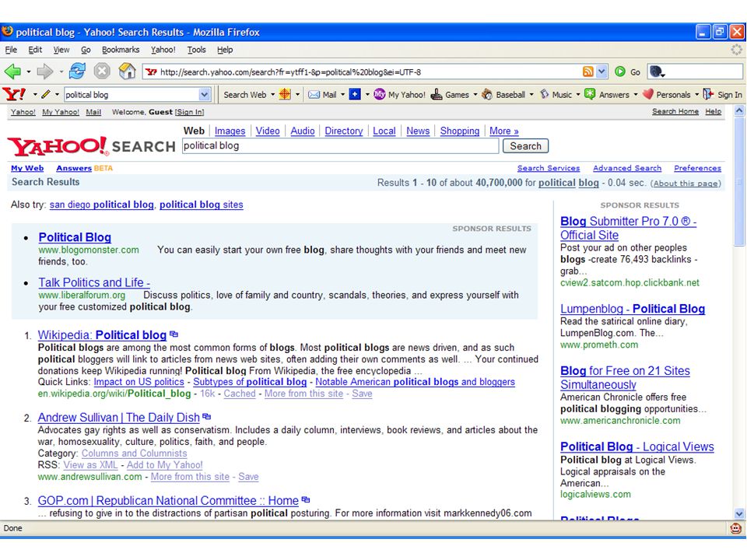747x560 pixels.
Task: Click Sign In on the Yahoo toolbar
Action: pos(723,95)
